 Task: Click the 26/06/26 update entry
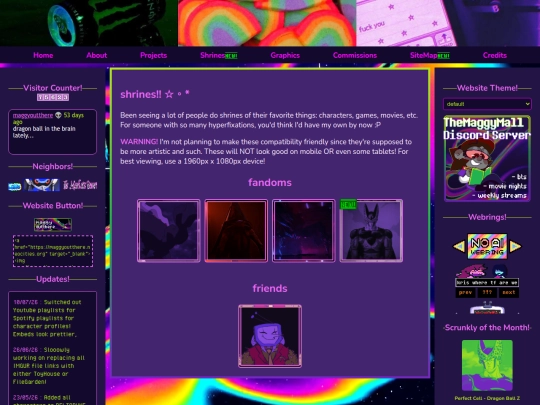pos(48,366)
